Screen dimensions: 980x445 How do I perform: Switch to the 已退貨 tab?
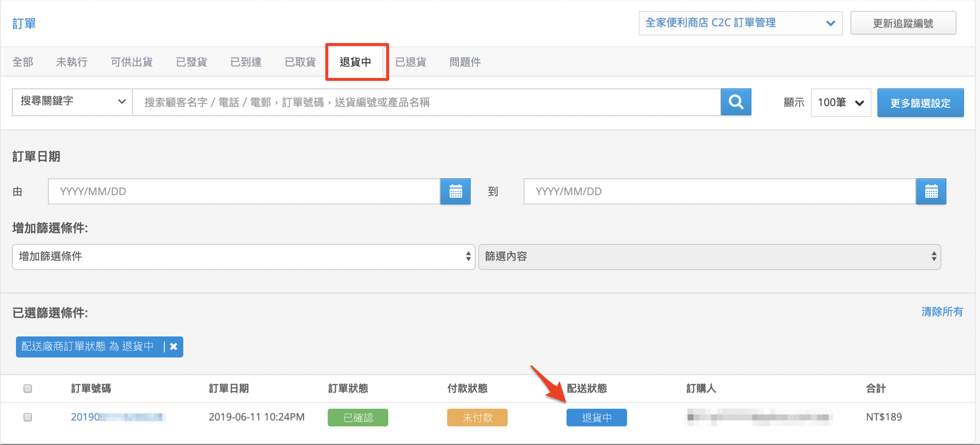tap(411, 62)
